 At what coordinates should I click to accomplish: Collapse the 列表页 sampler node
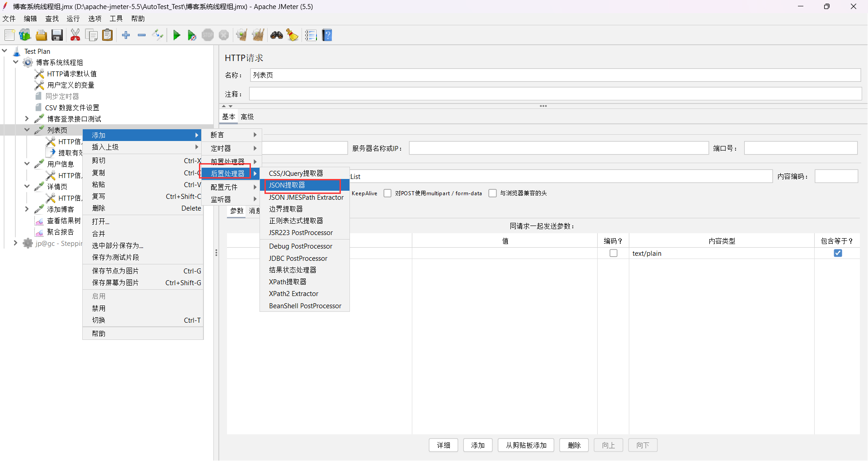pos(27,130)
